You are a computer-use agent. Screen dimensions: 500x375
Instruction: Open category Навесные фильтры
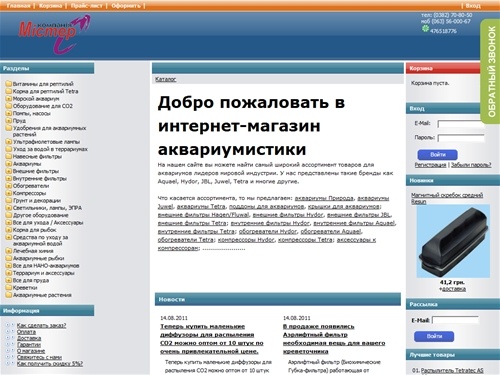(x=37, y=156)
